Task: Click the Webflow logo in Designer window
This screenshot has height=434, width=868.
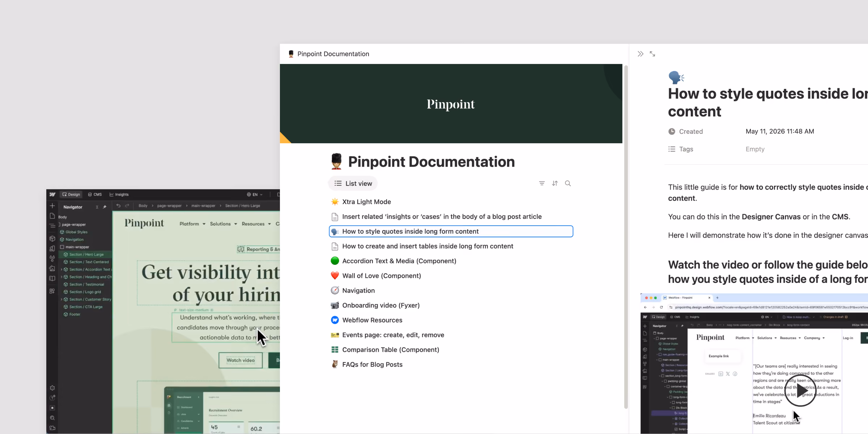Action: pos(52,194)
